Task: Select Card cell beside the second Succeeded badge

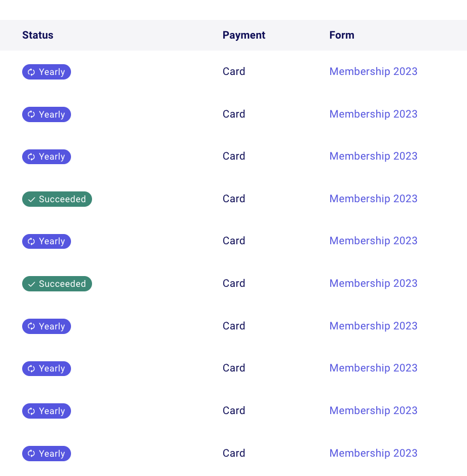Action: pyautogui.click(x=234, y=283)
